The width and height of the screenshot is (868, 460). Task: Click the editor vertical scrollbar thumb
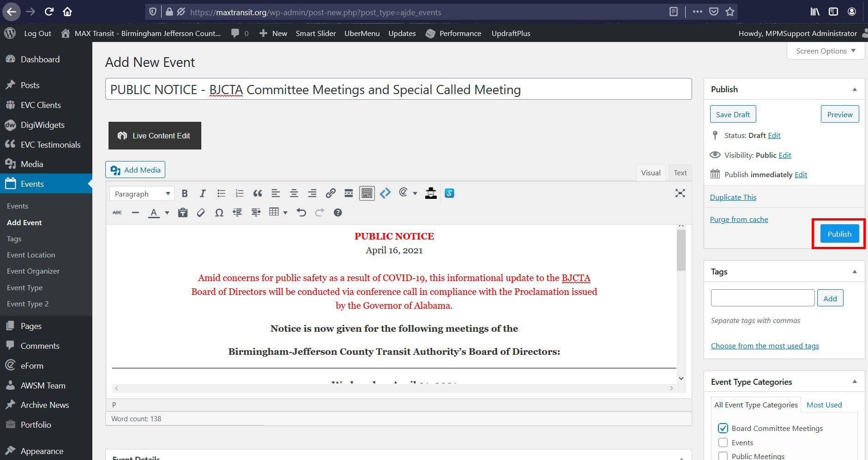click(681, 250)
